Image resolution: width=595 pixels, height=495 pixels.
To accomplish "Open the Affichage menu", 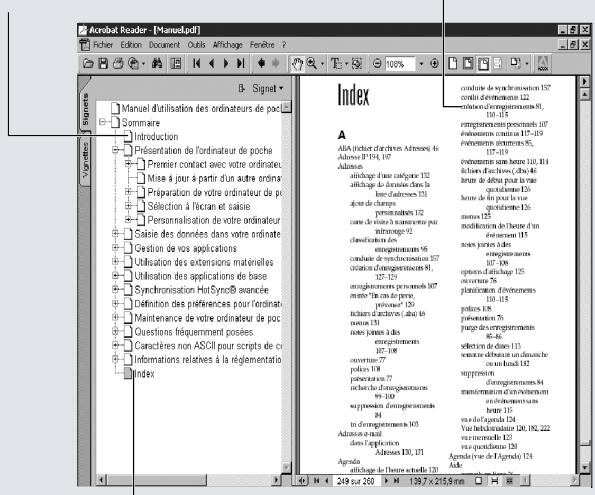I will (227, 45).
